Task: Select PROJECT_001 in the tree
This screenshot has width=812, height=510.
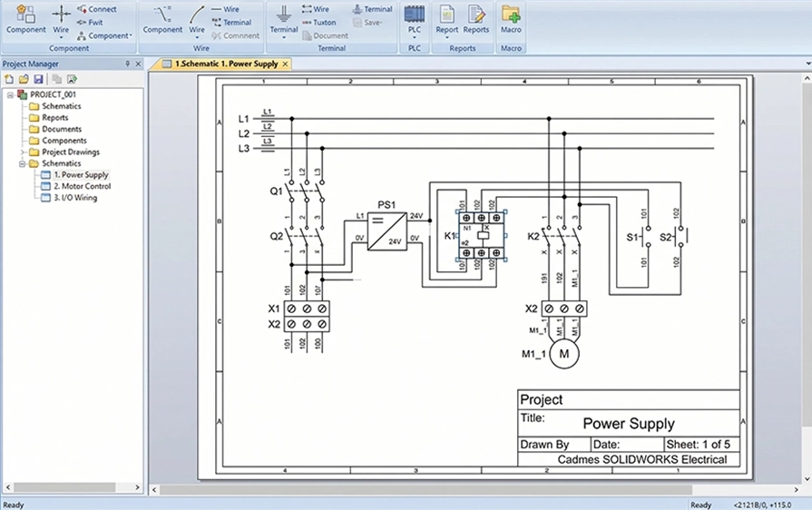Action: tap(53, 94)
